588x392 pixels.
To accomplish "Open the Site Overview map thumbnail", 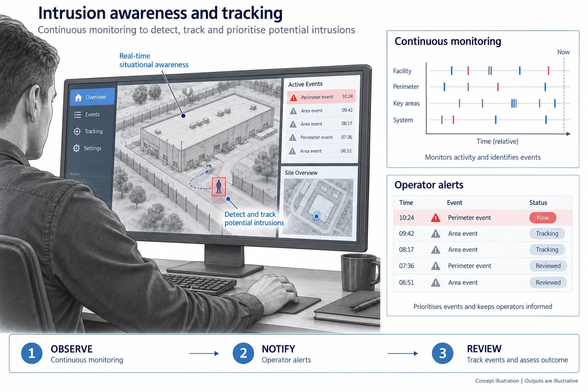I will 318,207.
